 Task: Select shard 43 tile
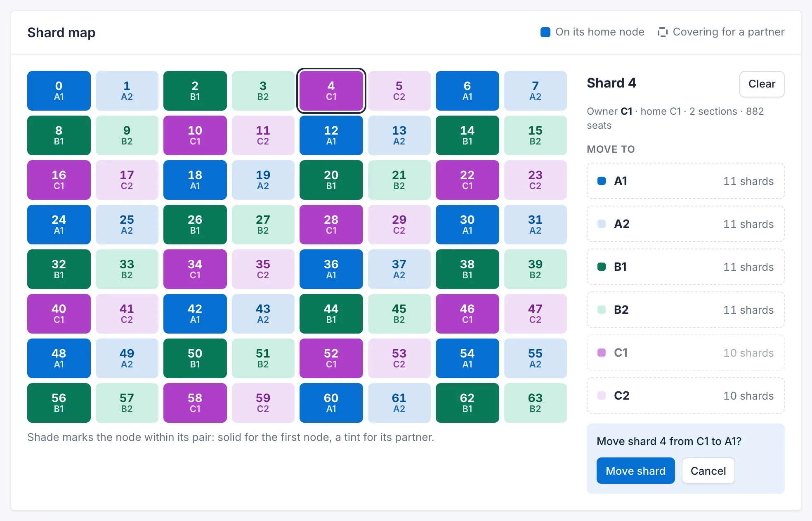(x=263, y=314)
